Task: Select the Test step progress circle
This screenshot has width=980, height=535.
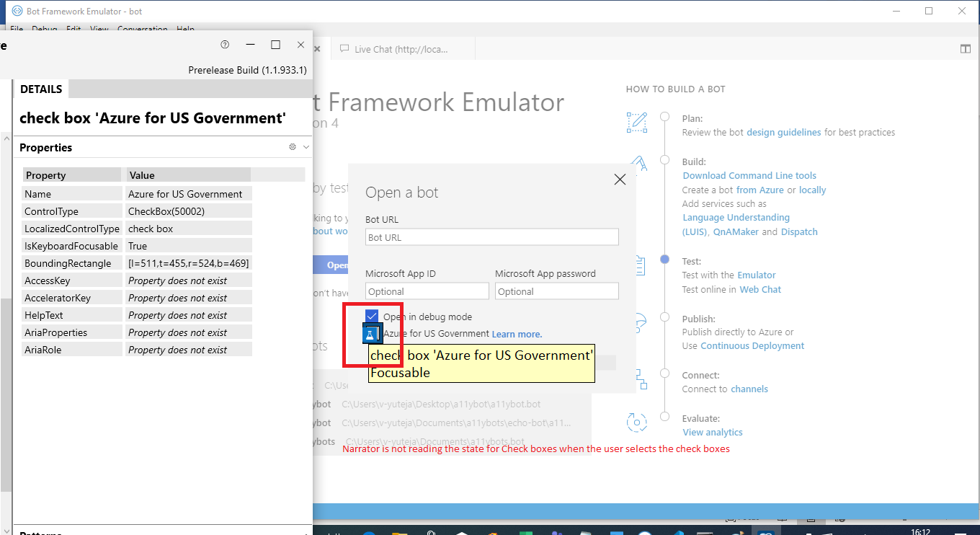Action: (664, 259)
